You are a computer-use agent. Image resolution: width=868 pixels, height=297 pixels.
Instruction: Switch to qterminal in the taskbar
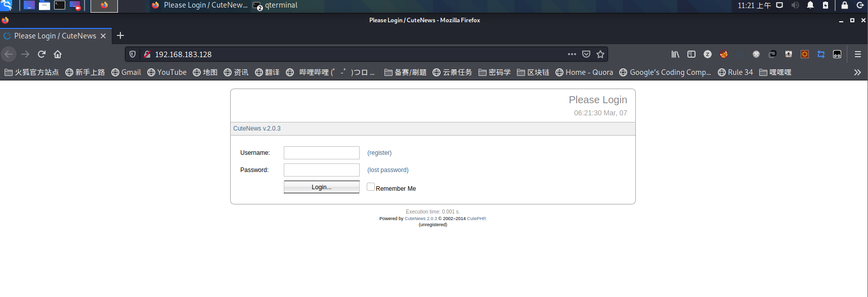[275, 6]
